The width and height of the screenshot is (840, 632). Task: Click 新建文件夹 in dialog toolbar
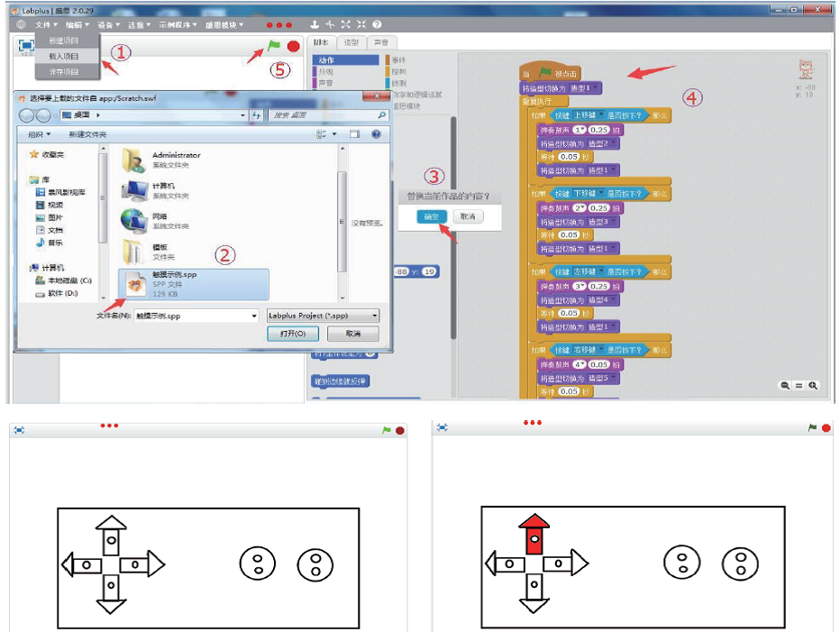tap(87, 134)
